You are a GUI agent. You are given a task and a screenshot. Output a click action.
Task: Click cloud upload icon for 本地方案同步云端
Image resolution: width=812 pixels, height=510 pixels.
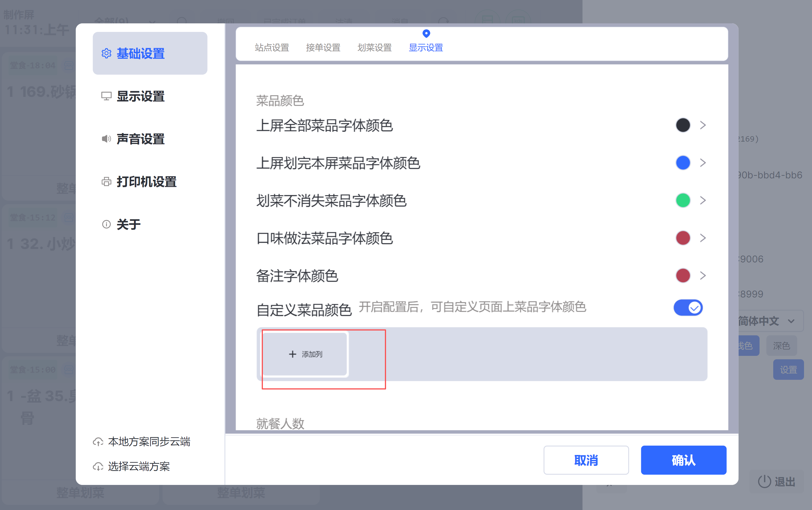[x=98, y=442]
